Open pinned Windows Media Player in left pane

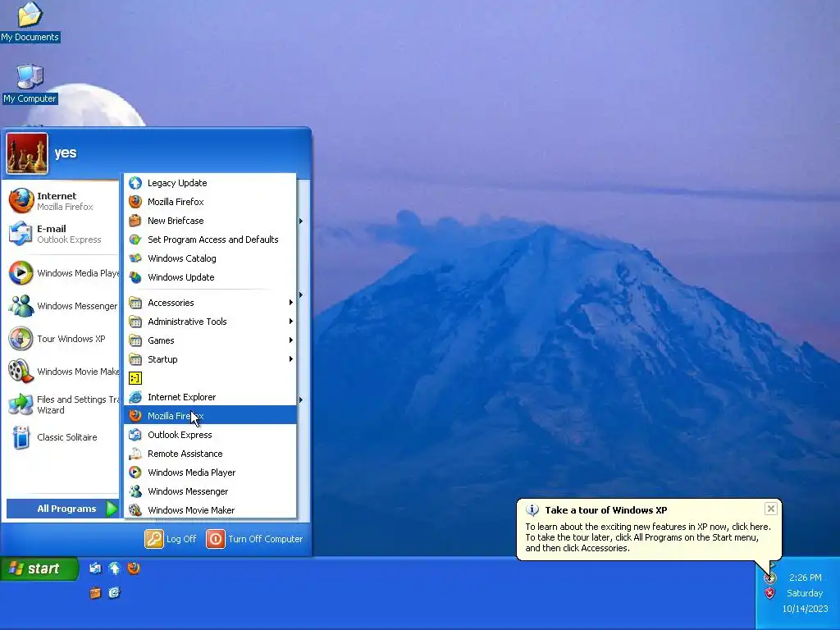(x=62, y=273)
